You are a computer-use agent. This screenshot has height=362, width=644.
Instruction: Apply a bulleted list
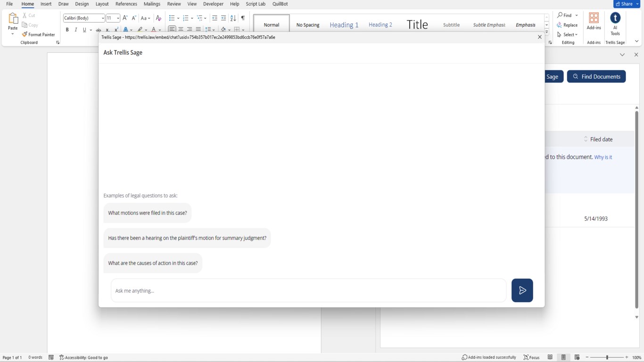172,18
